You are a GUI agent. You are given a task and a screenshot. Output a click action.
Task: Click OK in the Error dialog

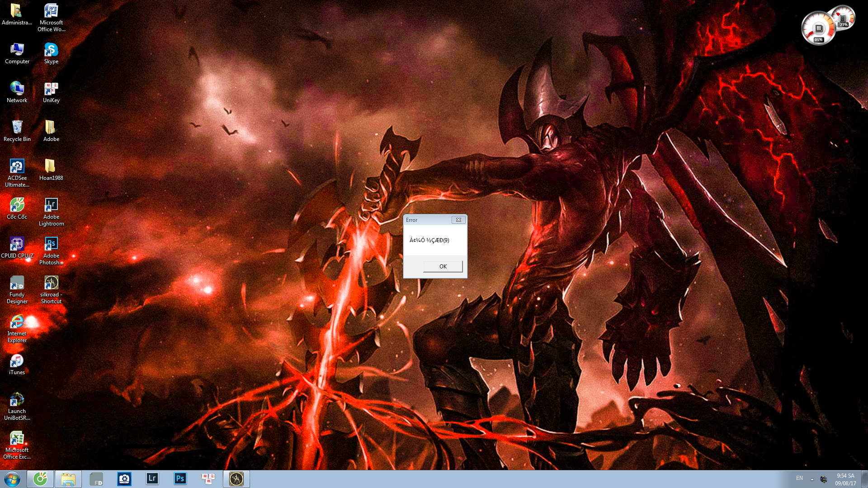443,267
